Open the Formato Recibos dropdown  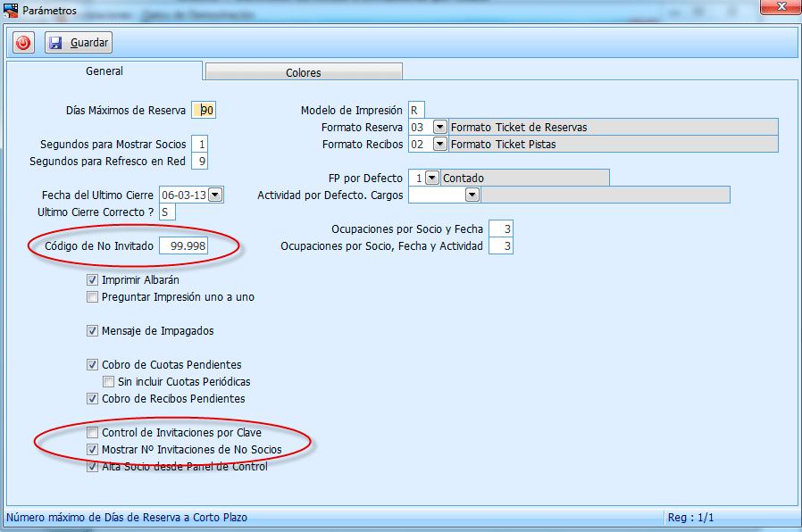click(x=439, y=144)
